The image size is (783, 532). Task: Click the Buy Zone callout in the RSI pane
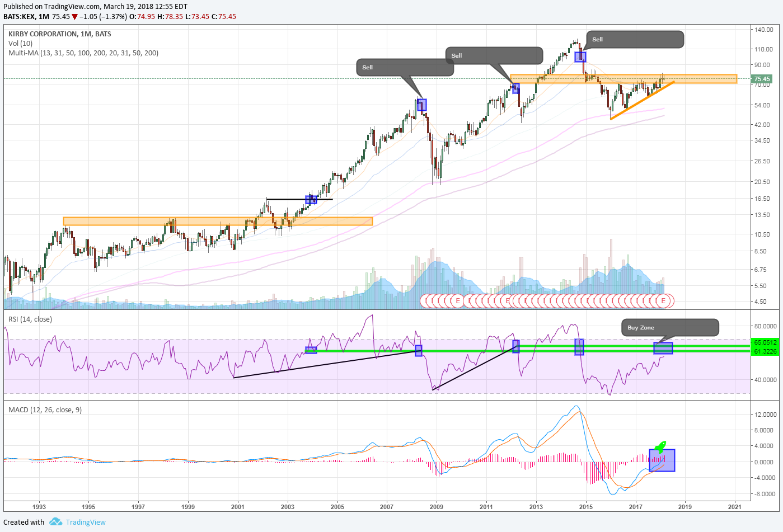[x=670, y=327]
